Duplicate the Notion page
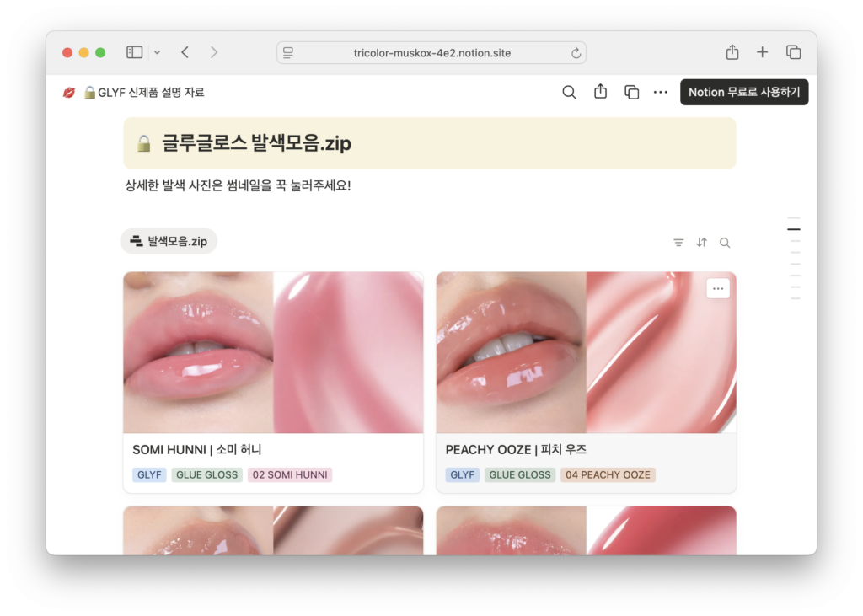The width and height of the screenshot is (863, 616). (631, 92)
